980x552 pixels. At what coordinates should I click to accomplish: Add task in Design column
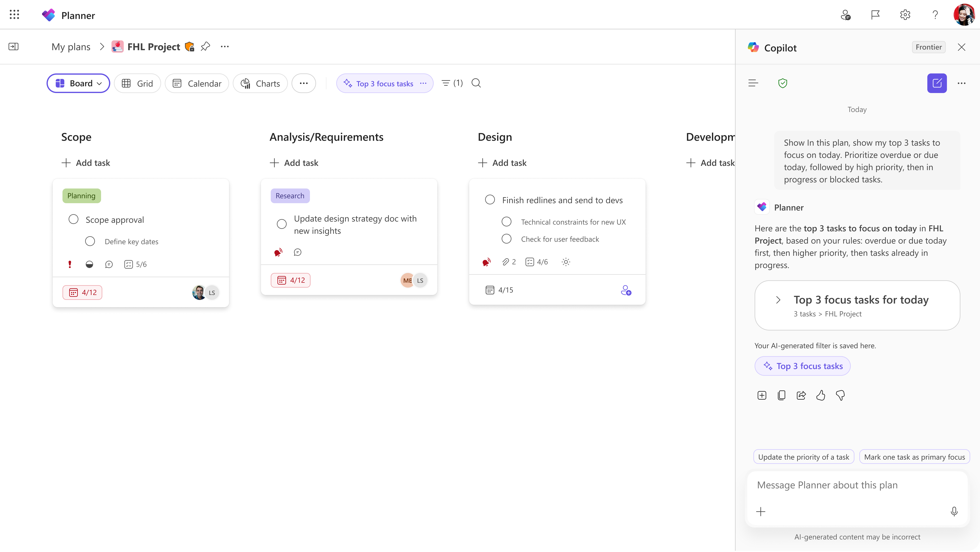tap(502, 163)
